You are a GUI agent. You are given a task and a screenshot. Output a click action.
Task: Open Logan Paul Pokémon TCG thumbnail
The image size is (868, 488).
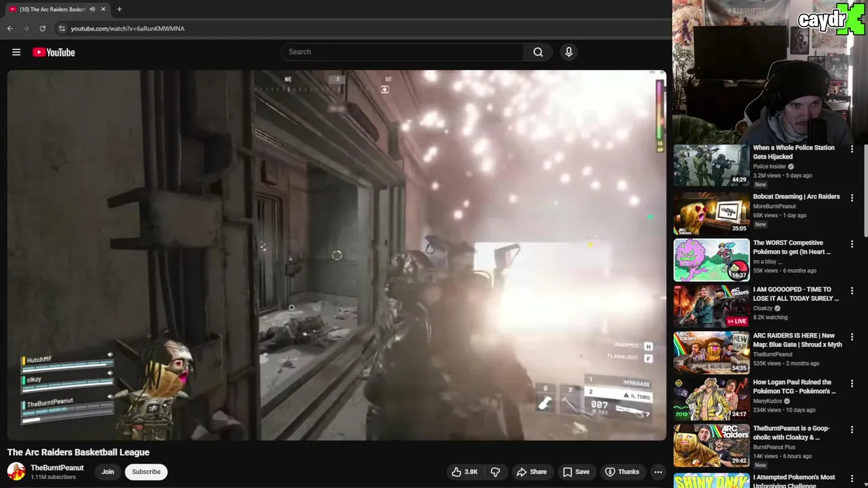[711, 399]
